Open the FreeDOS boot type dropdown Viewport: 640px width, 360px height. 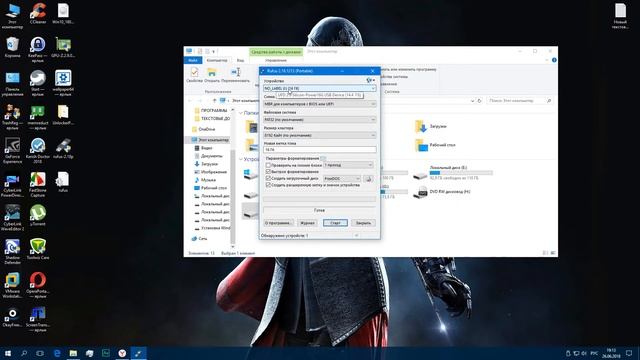click(342, 179)
